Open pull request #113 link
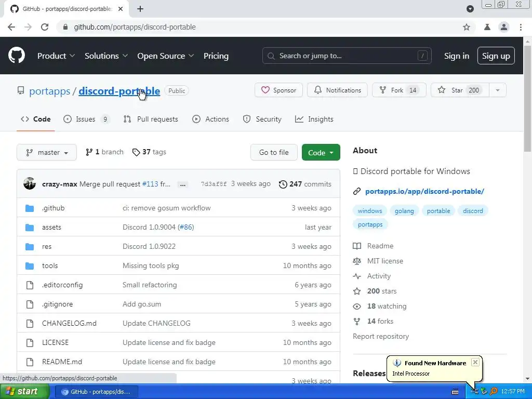The height and width of the screenshot is (399, 532). 150,184
